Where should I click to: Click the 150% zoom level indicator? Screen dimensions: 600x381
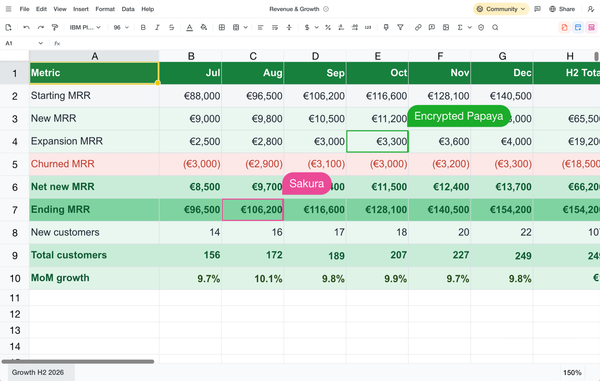(572, 372)
